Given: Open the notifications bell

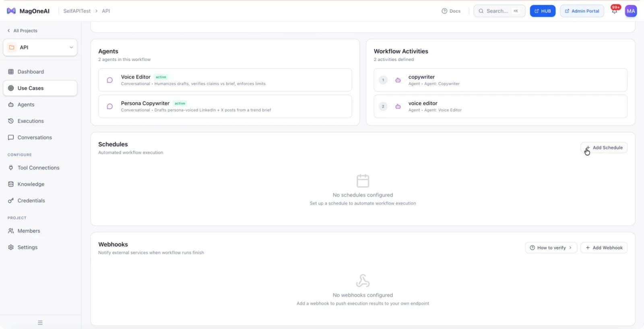Looking at the screenshot, I should pyautogui.click(x=614, y=11).
